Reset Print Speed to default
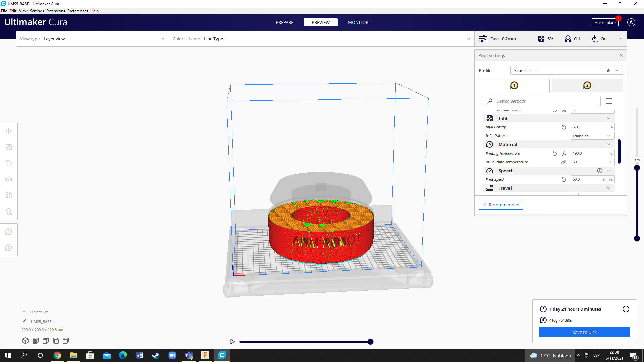 564,179
